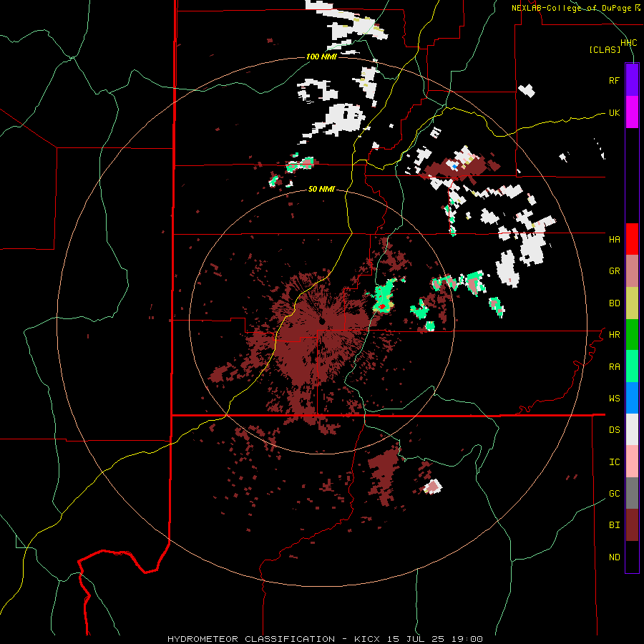
Task: Pick the HR dark green legend swatch
Action: pos(632,335)
